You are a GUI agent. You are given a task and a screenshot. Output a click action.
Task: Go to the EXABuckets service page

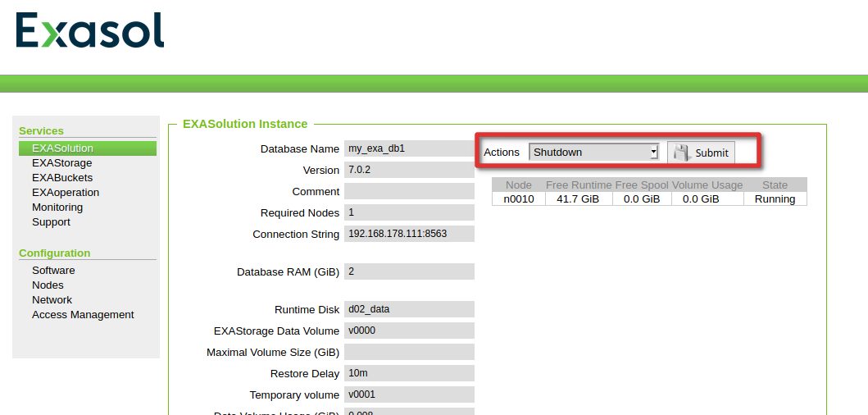point(62,178)
